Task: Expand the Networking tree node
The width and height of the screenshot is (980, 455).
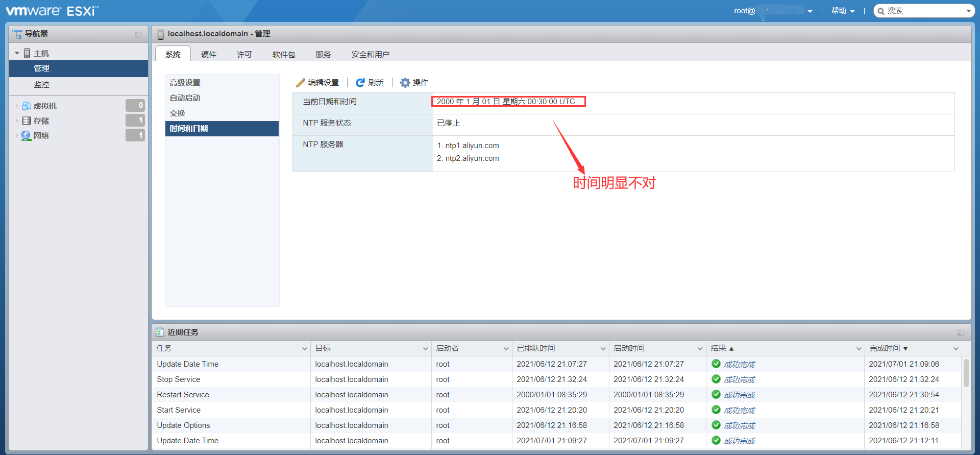Action: coord(17,136)
